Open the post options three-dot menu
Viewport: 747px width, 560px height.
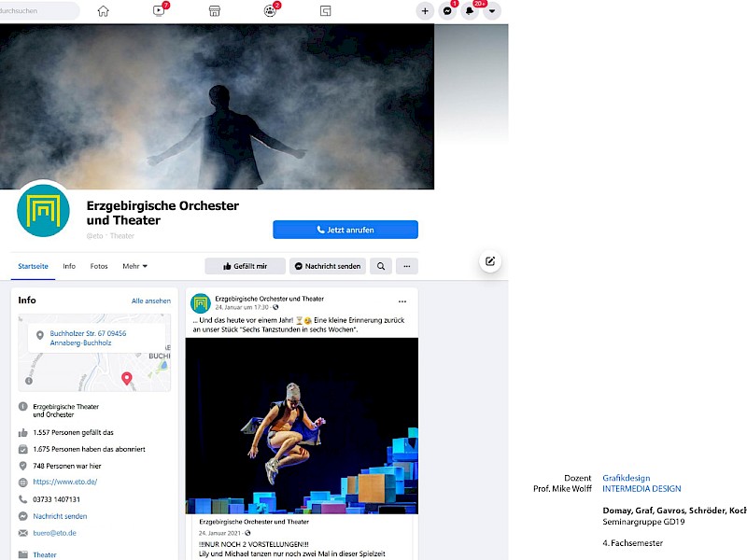click(x=402, y=301)
